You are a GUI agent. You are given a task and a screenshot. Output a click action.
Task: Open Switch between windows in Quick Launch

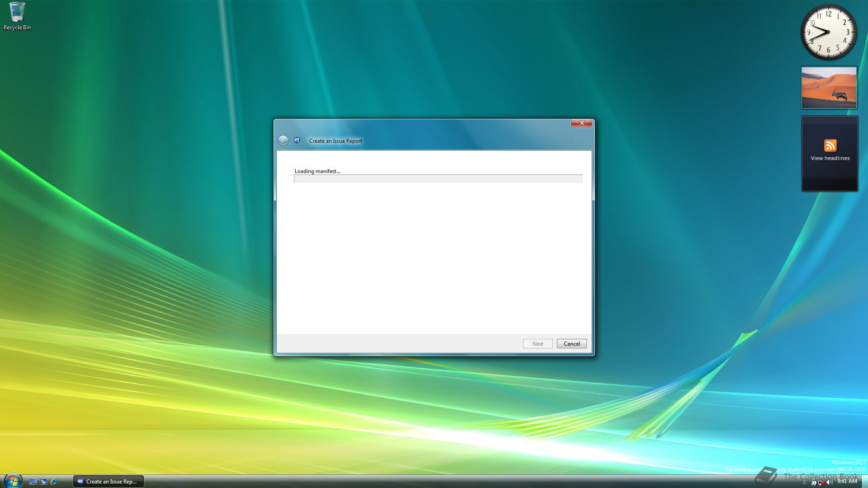[43, 482]
